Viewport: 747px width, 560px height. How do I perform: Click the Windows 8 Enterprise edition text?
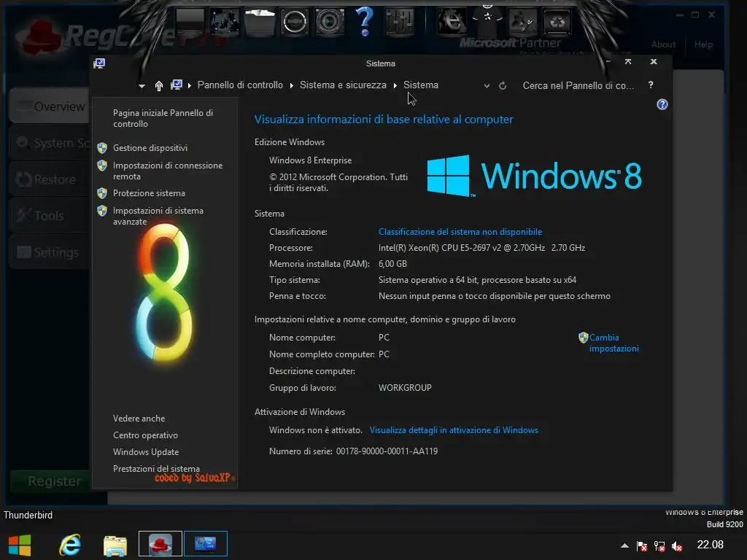[x=310, y=160]
